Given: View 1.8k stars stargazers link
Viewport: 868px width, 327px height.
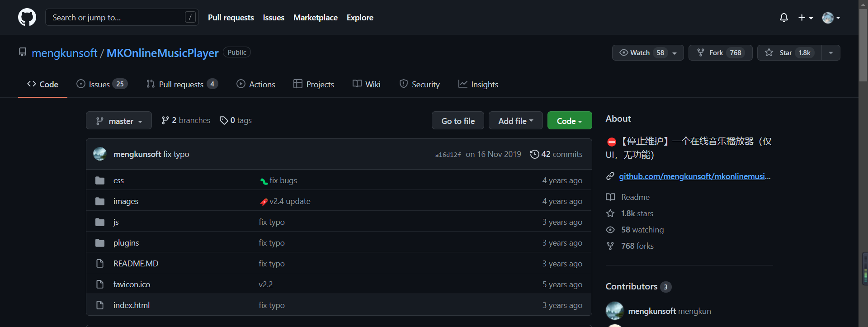Looking at the screenshot, I should pyautogui.click(x=630, y=213).
